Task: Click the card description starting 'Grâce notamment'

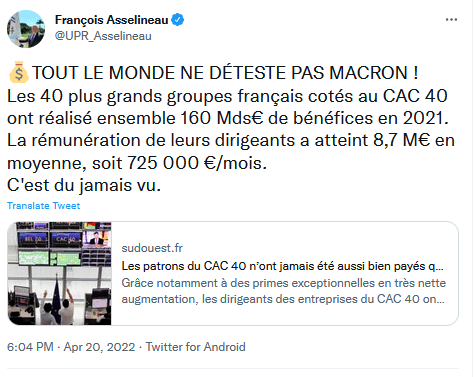Action: [x=283, y=291]
